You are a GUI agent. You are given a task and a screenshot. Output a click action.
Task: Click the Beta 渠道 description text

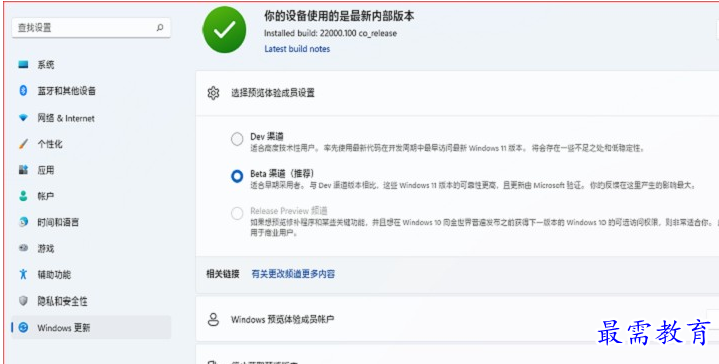pyautogui.click(x=473, y=186)
